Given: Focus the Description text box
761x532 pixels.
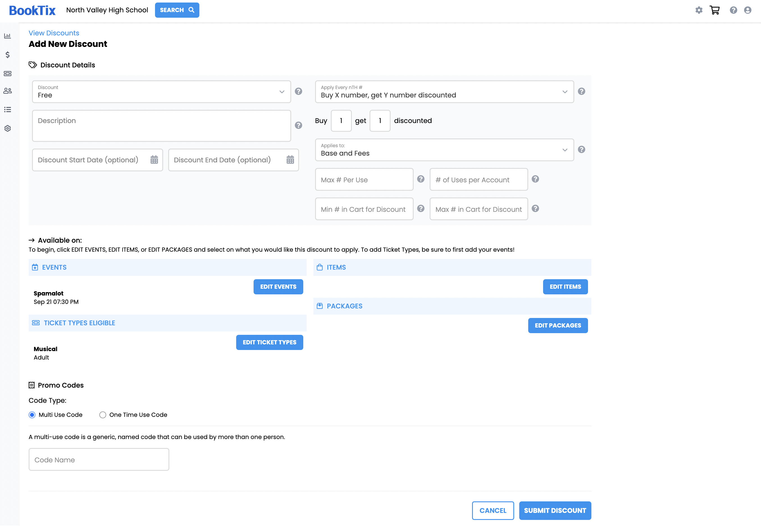Looking at the screenshot, I should coord(162,126).
